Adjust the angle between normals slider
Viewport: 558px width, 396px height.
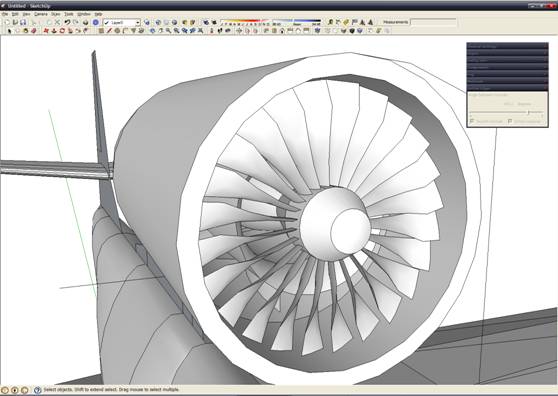[x=528, y=112]
